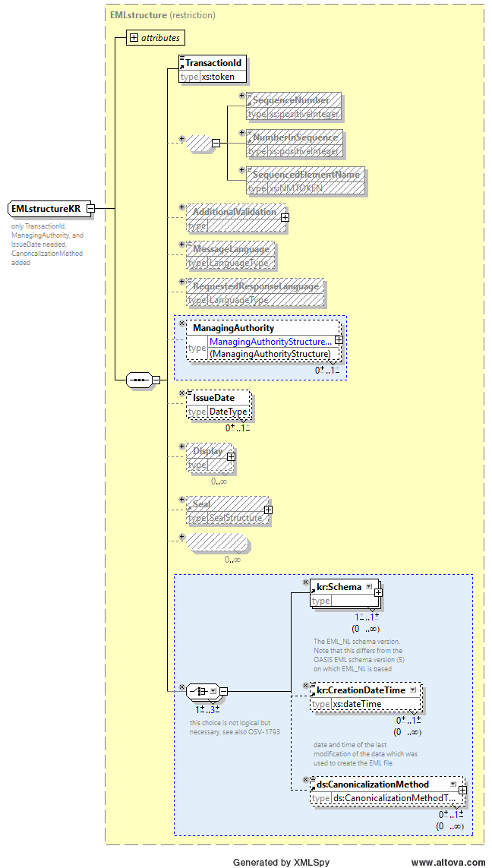The image size is (492, 868).
Task: Click the x marker beside kr:CreationDateTime
Action: (x=305, y=685)
